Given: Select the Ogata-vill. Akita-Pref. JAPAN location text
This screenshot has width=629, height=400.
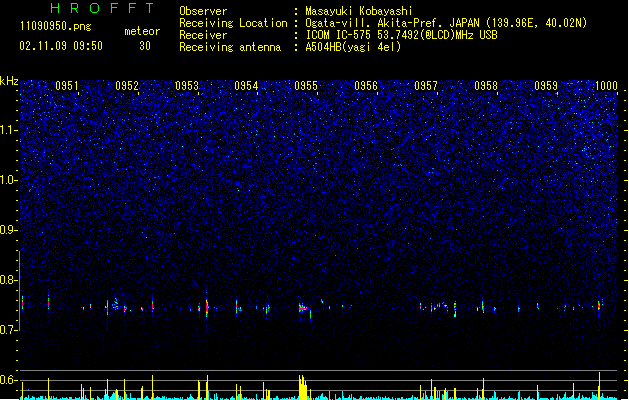Looking at the screenshot, I should click(446, 23).
